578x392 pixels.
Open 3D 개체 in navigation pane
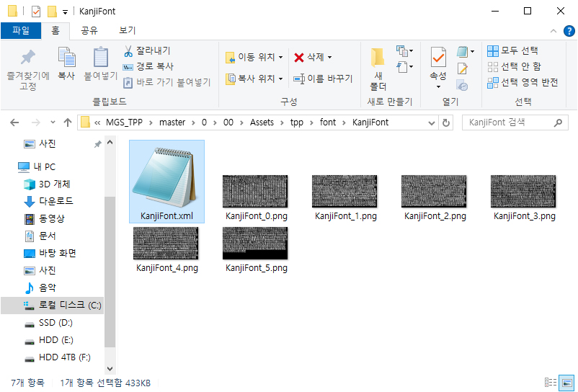point(47,184)
